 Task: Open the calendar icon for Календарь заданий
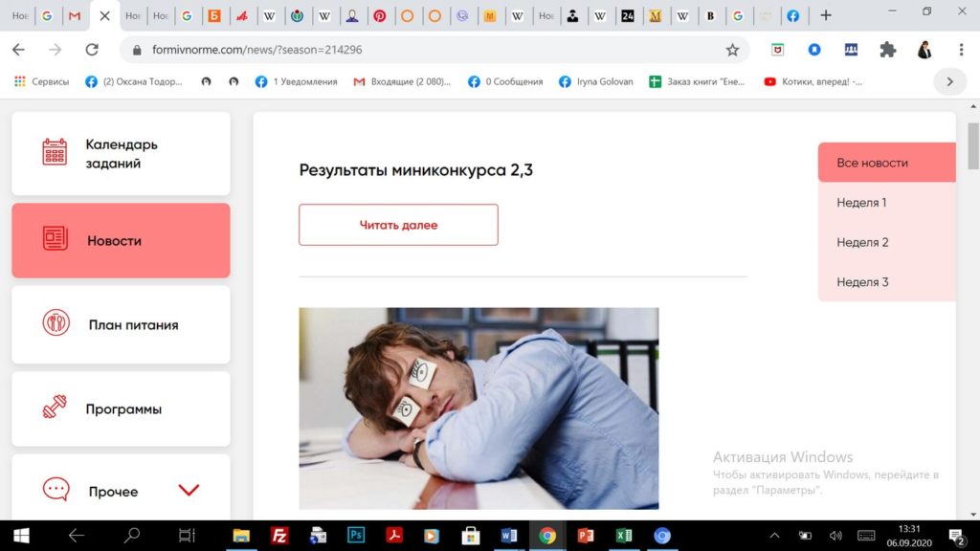pyautogui.click(x=55, y=153)
